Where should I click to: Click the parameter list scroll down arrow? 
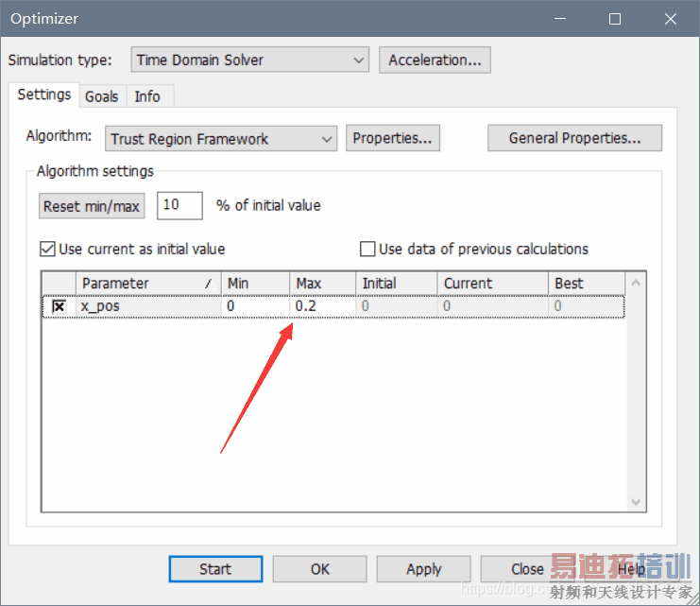point(636,502)
